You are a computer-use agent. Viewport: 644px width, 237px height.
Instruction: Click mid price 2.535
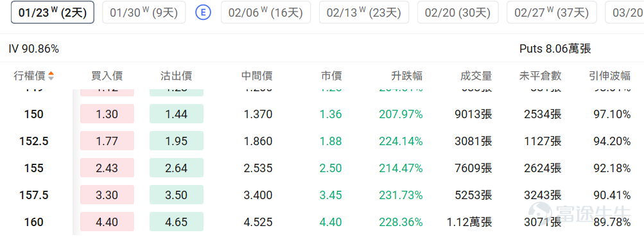pyautogui.click(x=258, y=168)
